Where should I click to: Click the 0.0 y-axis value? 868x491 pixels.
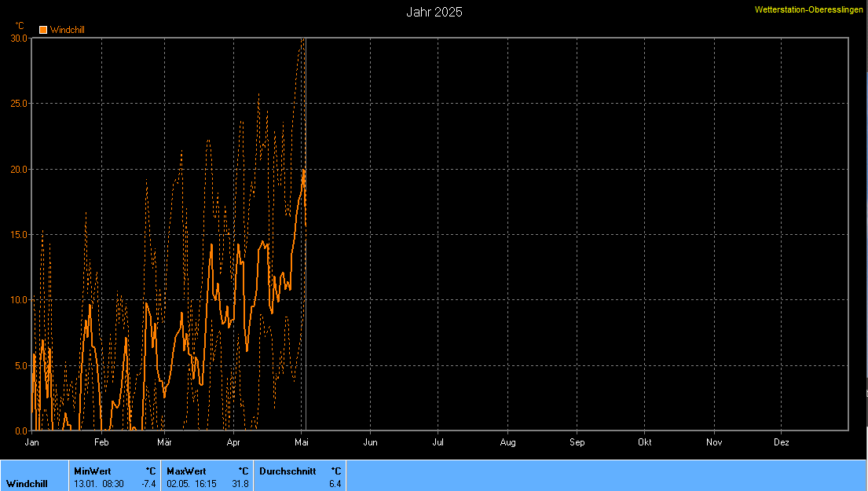click(21, 431)
